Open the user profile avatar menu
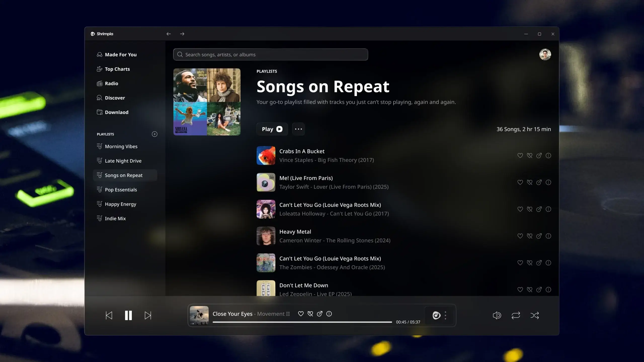 click(x=545, y=55)
